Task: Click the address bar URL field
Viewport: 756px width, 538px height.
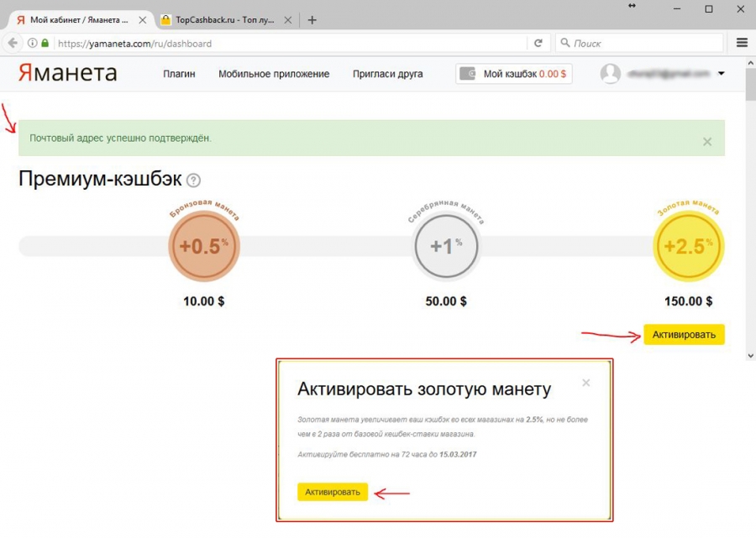Action: [x=289, y=44]
